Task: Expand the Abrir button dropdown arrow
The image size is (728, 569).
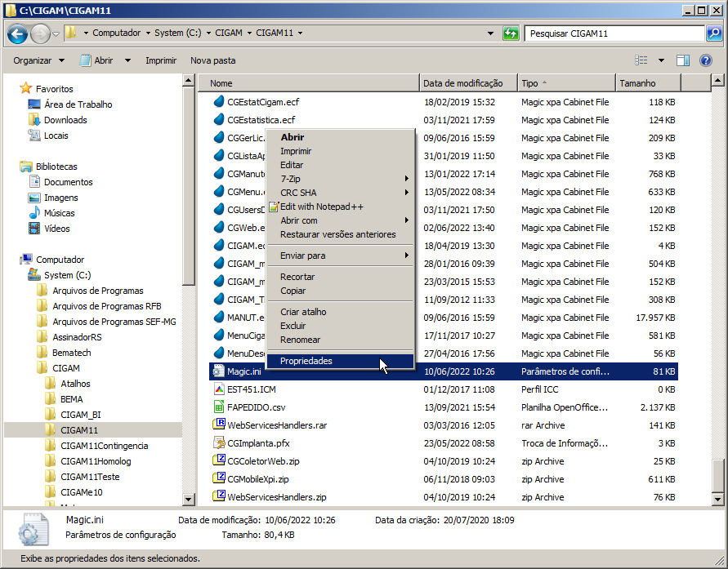Action: click(127, 60)
